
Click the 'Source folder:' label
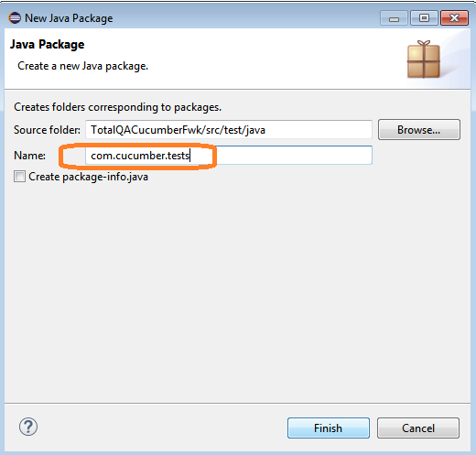click(x=47, y=130)
